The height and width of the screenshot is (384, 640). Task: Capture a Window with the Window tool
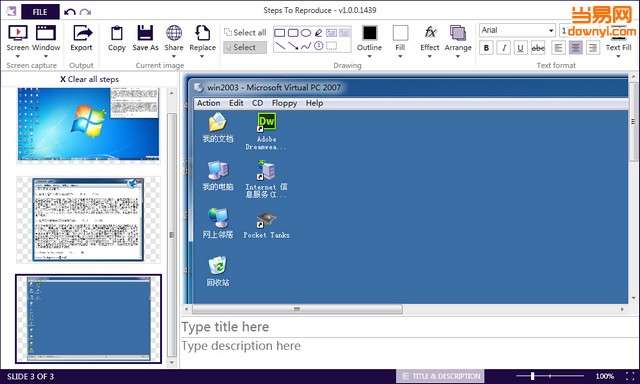[x=46, y=38]
